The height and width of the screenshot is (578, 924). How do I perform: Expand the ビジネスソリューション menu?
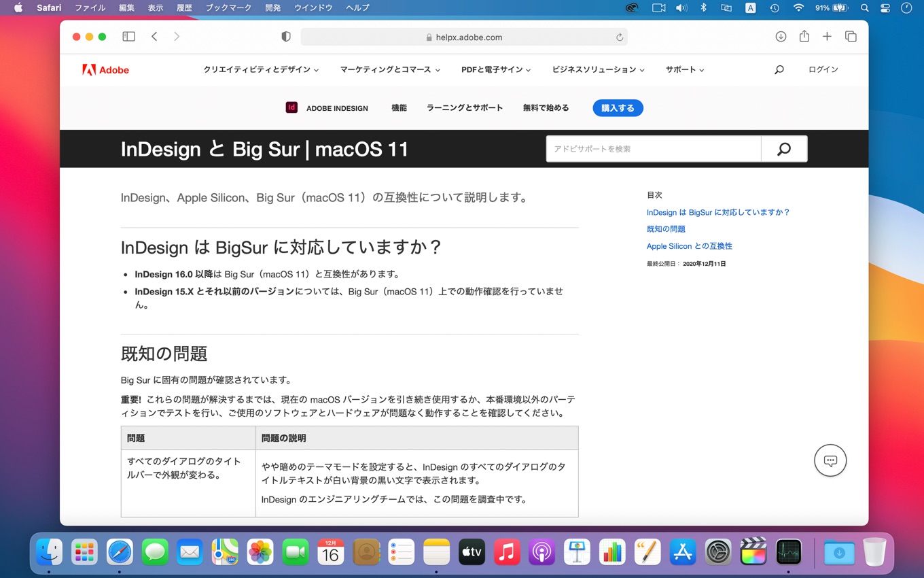click(x=598, y=69)
